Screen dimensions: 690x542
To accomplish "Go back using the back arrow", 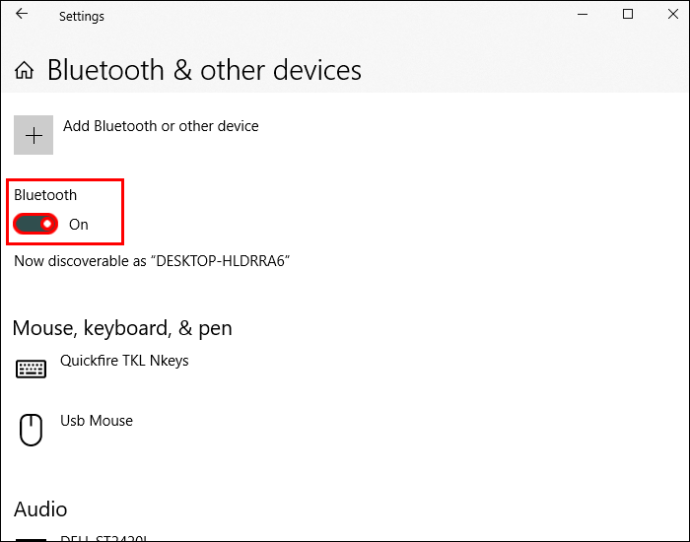I will click(x=22, y=15).
